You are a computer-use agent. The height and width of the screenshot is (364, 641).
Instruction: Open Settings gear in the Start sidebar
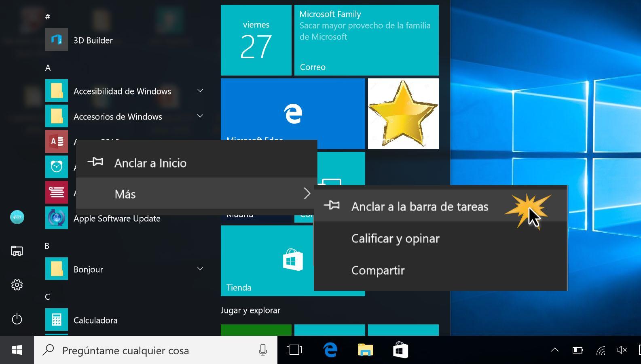(x=17, y=285)
